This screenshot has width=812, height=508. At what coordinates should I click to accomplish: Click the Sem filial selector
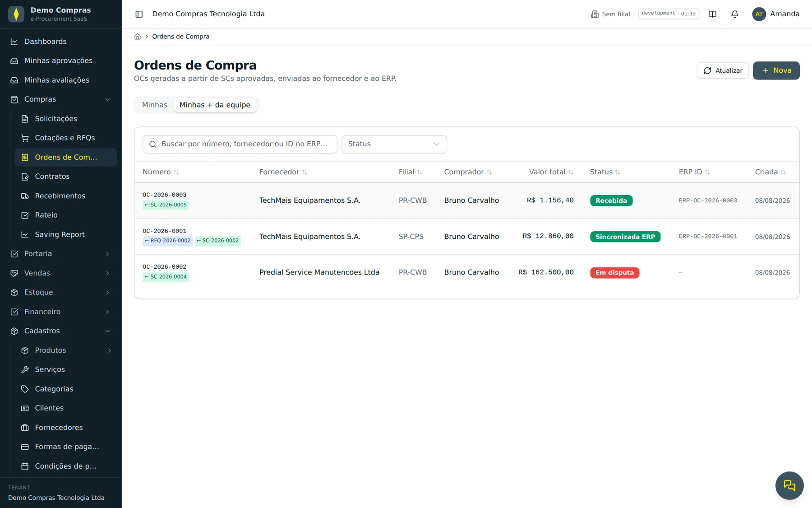coord(610,14)
